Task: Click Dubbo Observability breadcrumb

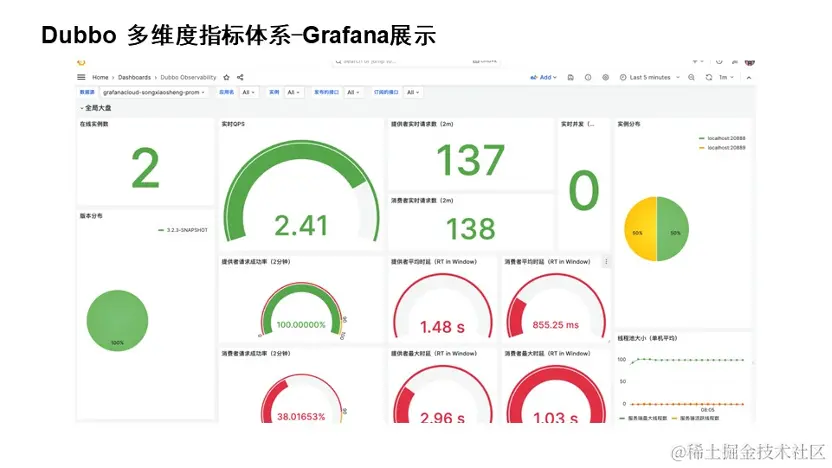Action: pos(188,77)
